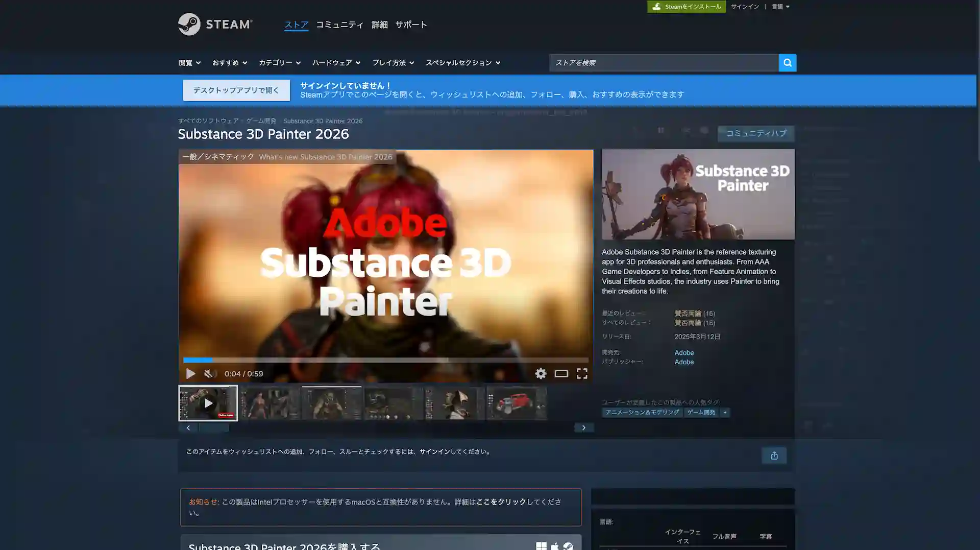Expand the カテゴリー dropdown menu
The image size is (980, 550).
click(279, 63)
